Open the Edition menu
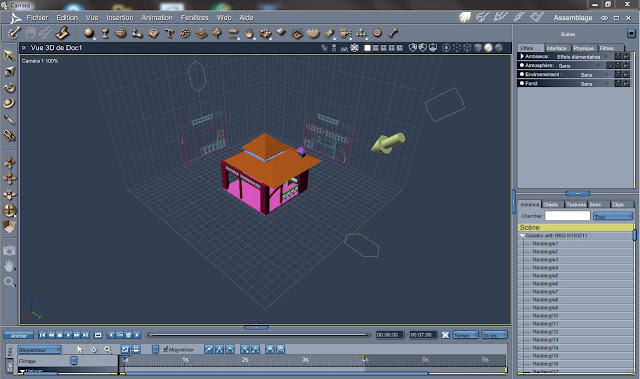The height and width of the screenshot is (379, 640). coord(67,18)
